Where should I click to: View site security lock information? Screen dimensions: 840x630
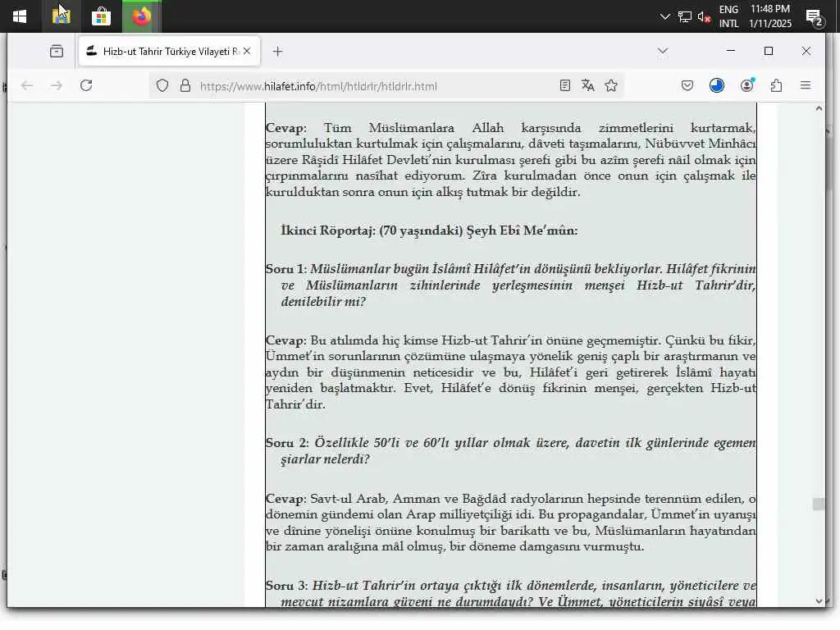(x=185, y=85)
